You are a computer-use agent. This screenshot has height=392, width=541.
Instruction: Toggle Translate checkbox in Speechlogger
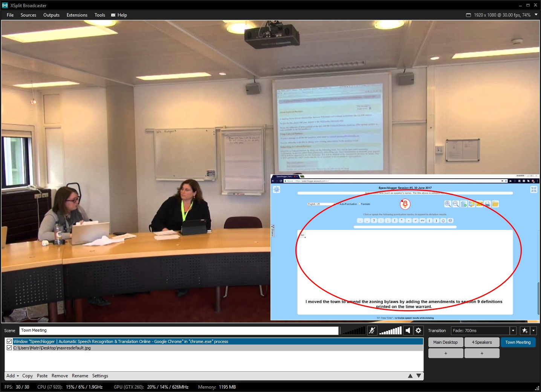[359, 204]
